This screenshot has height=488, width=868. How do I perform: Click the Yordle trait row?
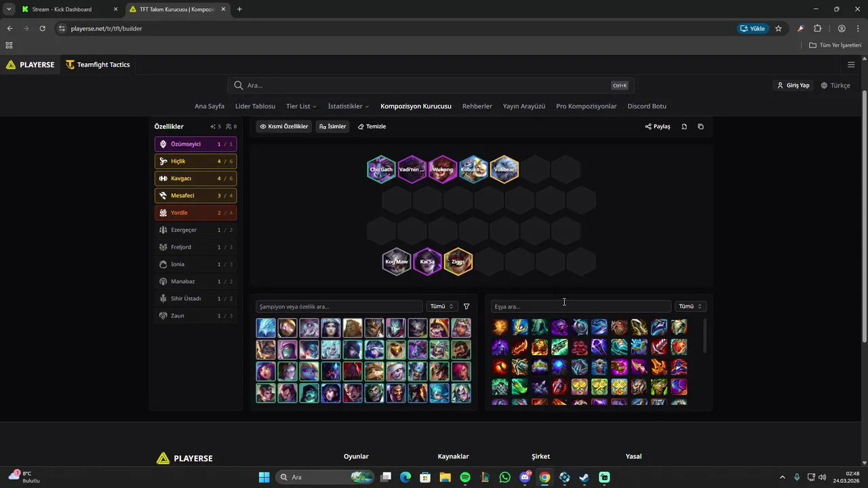point(196,213)
